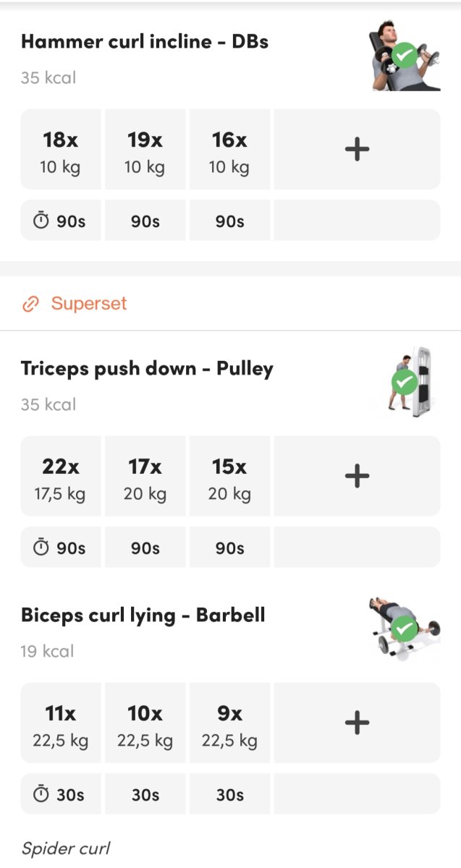
Task: Click the Superset link icon
Action: [x=30, y=304]
